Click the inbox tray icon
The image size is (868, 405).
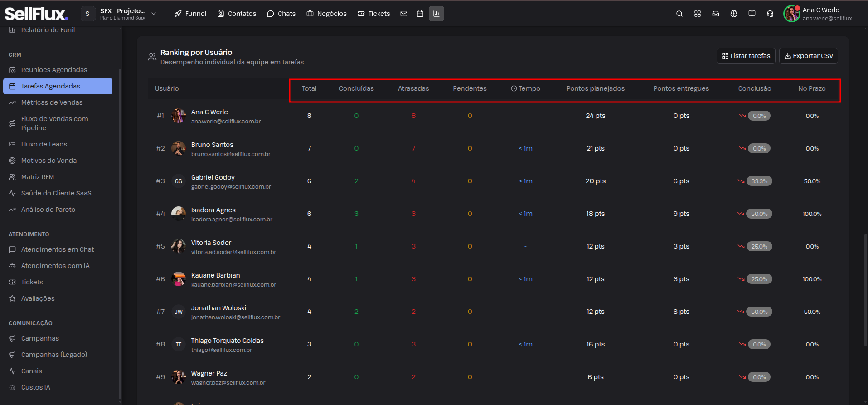pos(716,14)
